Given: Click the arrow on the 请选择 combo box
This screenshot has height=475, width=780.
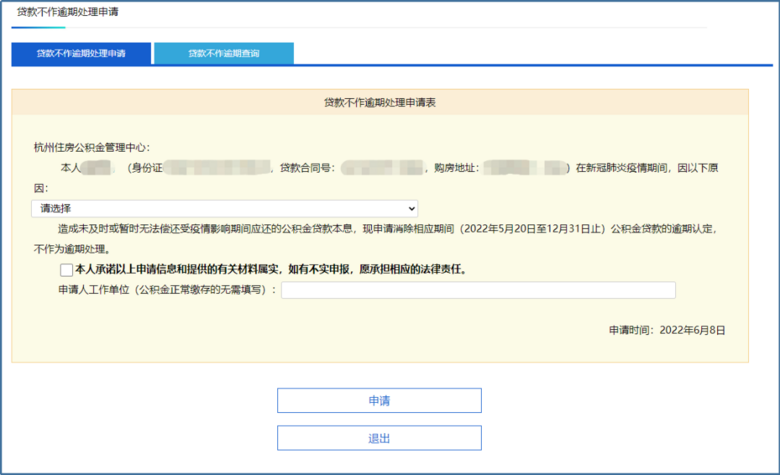Looking at the screenshot, I should [x=411, y=208].
